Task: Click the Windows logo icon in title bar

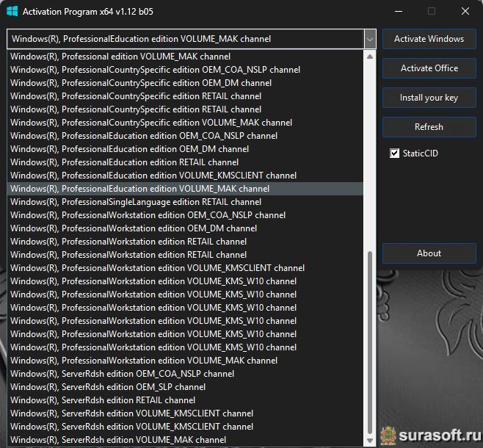Action: click(x=12, y=12)
